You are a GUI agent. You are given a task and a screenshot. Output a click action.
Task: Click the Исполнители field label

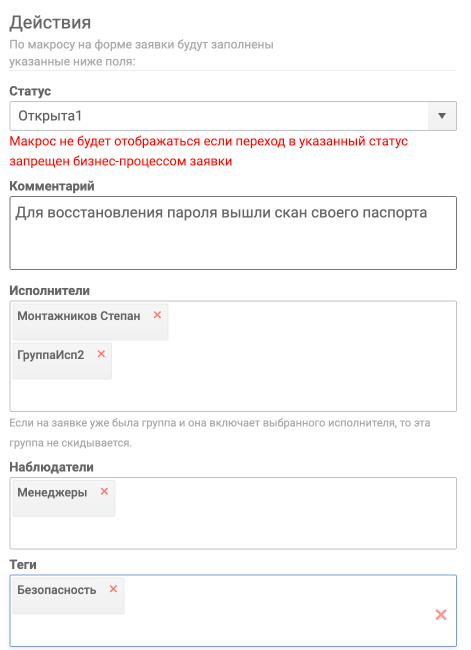[49, 291]
